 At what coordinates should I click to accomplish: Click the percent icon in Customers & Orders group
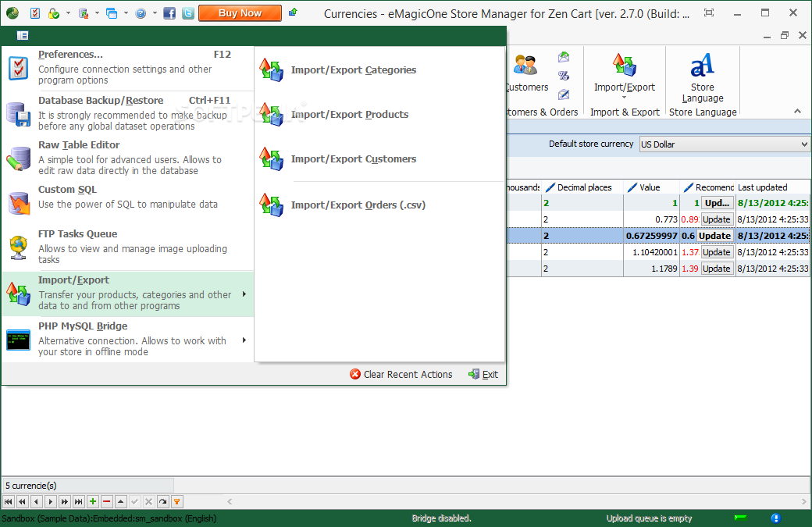pos(564,76)
